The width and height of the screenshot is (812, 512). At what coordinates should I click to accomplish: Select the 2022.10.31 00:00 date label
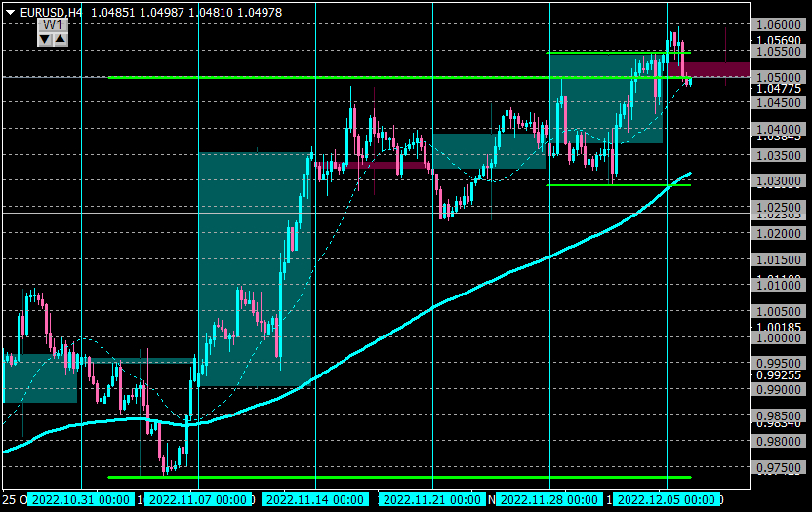tap(81, 500)
